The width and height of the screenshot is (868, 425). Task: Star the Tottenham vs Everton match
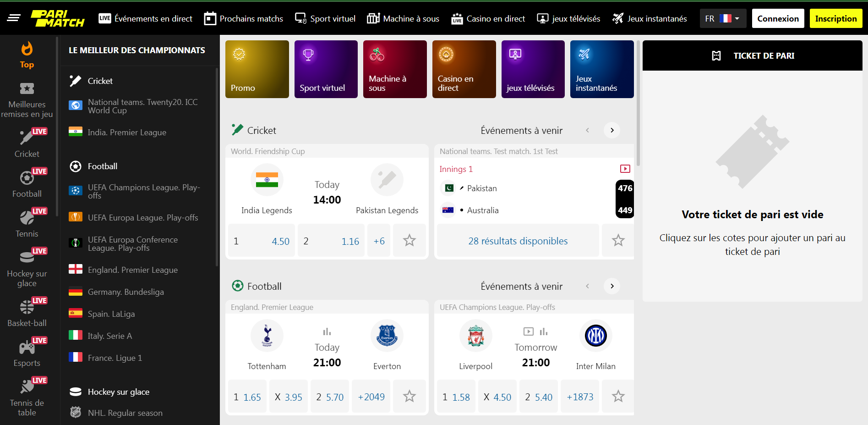pos(409,397)
